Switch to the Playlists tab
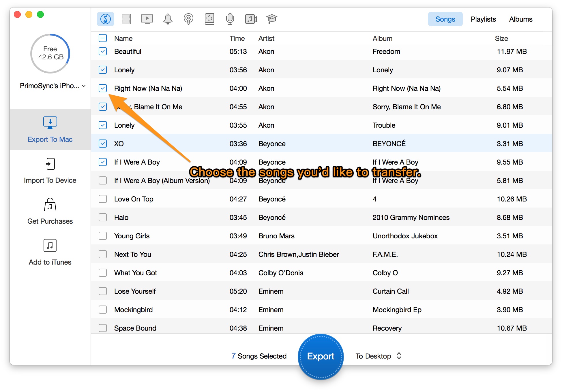Viewport: 562px width, 392px height. (483, 19)
